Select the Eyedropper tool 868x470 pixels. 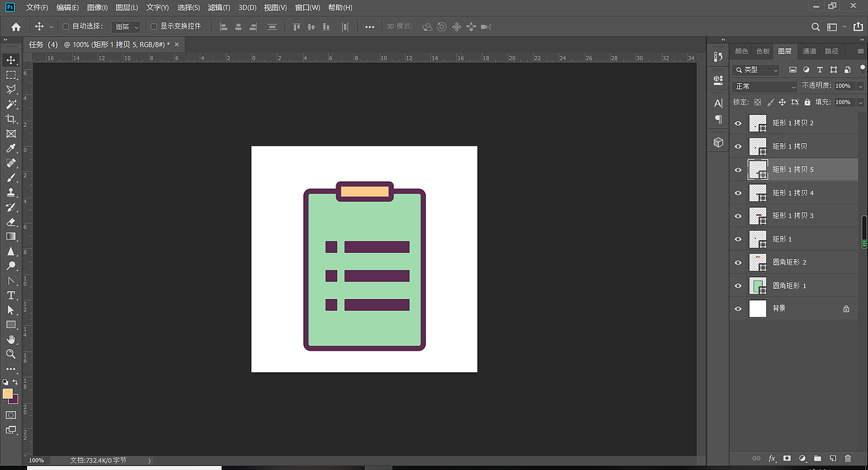click(11, 149)
